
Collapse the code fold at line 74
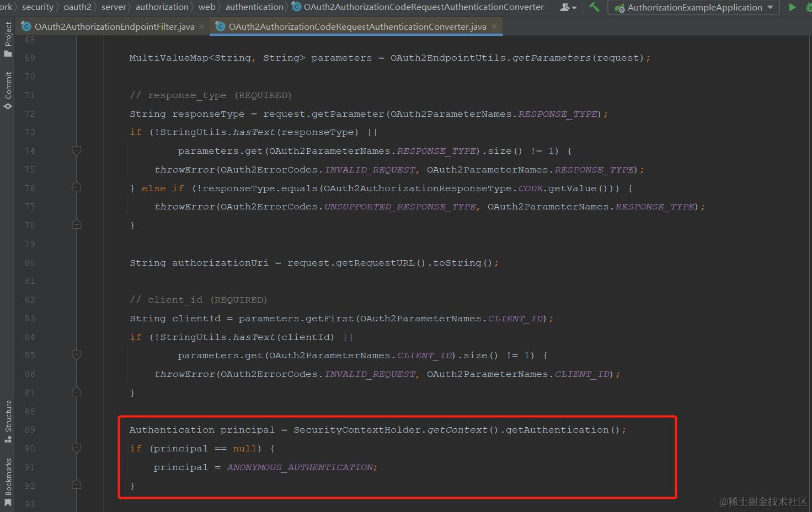pos(76,150)
